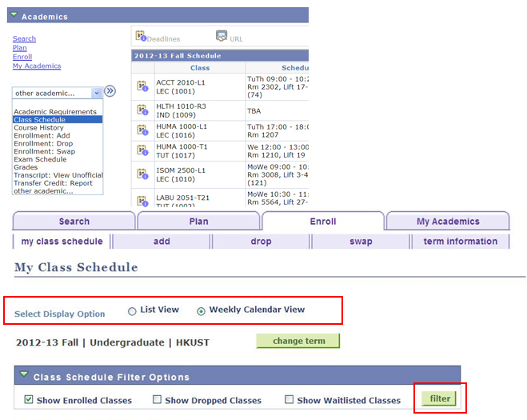Open deadline icon for ISOM 2500-L1 row
The width and height of the screenshot is (527, 420).
pos(142,174)
